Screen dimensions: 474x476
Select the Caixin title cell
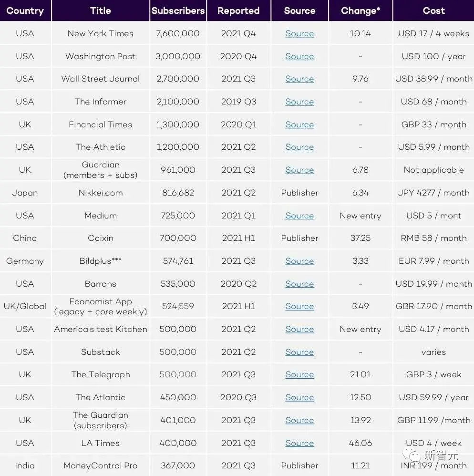coord(100,238)
